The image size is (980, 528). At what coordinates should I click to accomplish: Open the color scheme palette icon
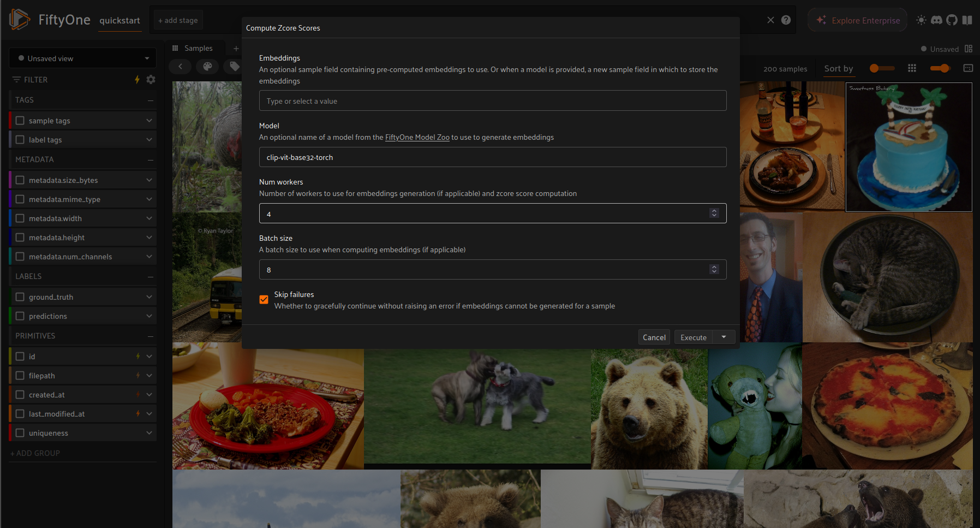[x=207, y=66]
